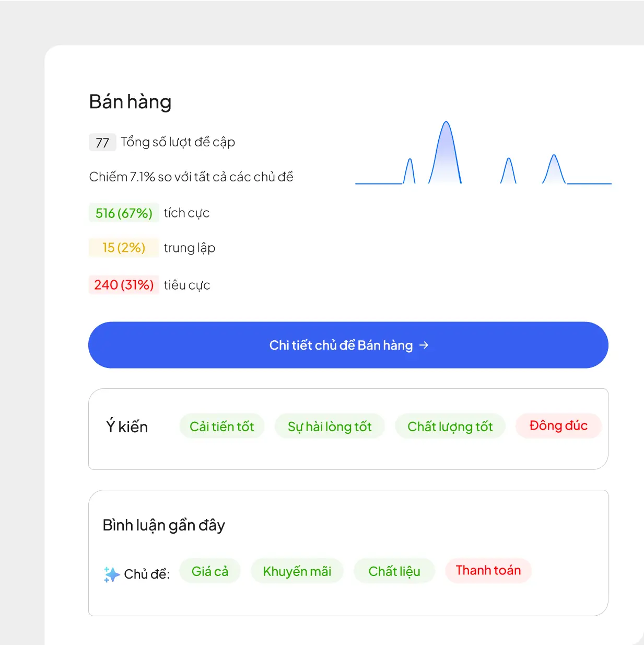
Task: Click the sparkle AI icon beside Chủ đề
Action: [x=111, y=574]
